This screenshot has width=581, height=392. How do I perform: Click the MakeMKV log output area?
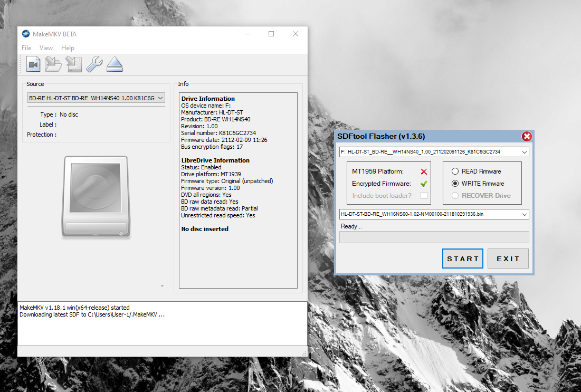163,324
